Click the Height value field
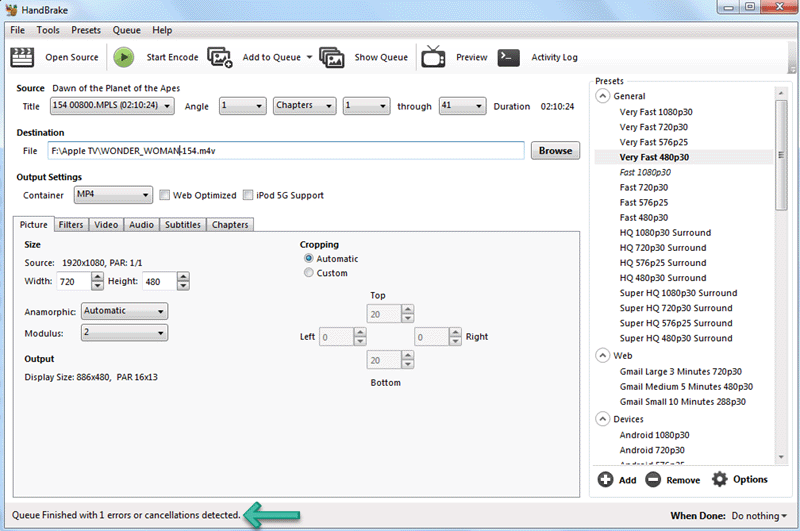This screenshot has width=800, height=531. click(x=160, y=281)
